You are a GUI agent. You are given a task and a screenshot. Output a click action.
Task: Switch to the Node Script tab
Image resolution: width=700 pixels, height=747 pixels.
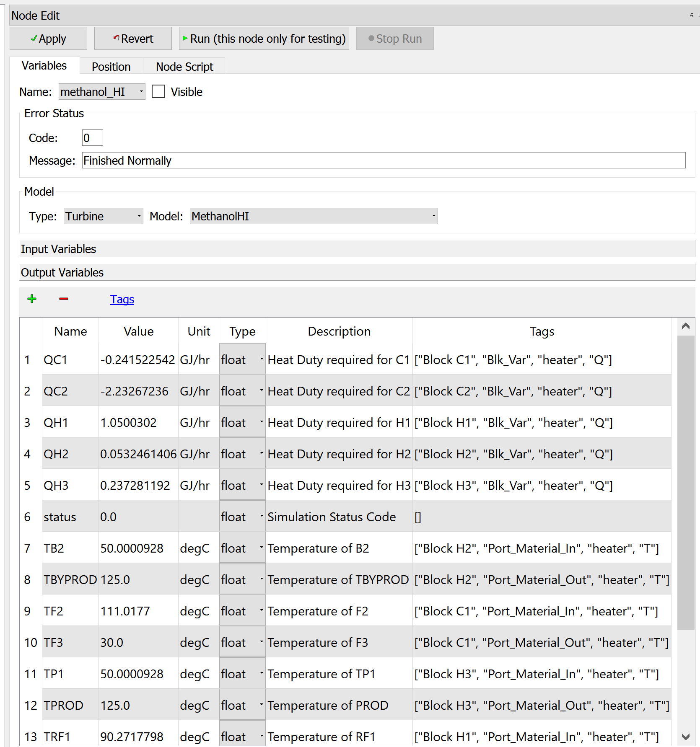[184, 67]
